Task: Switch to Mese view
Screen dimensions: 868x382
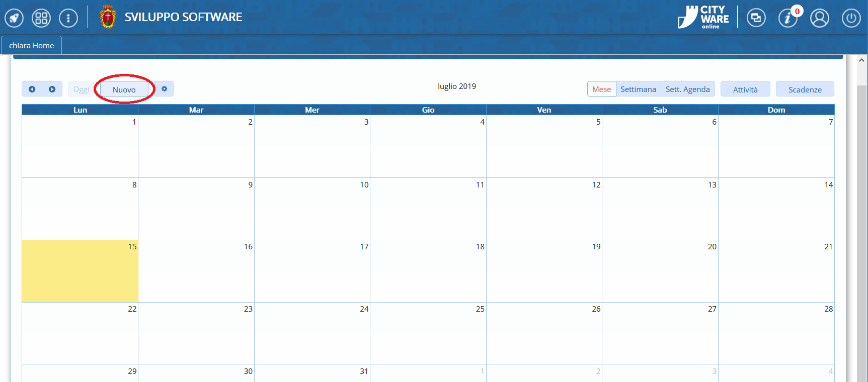Action: pyautogui.click(x=601, y=89)
